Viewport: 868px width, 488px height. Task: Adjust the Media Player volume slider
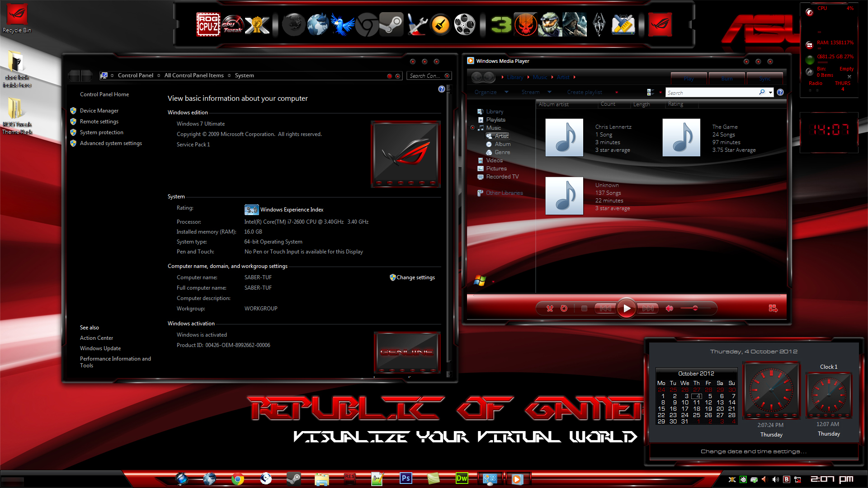coord(695,308)
